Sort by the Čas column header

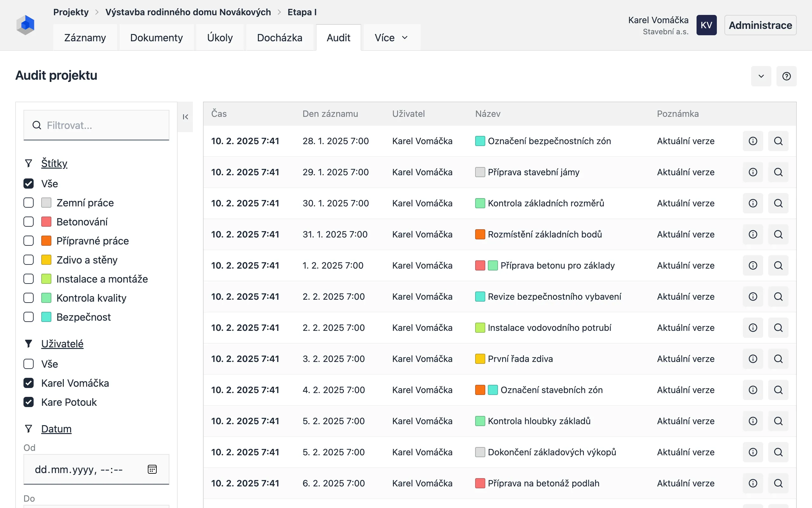219,114
